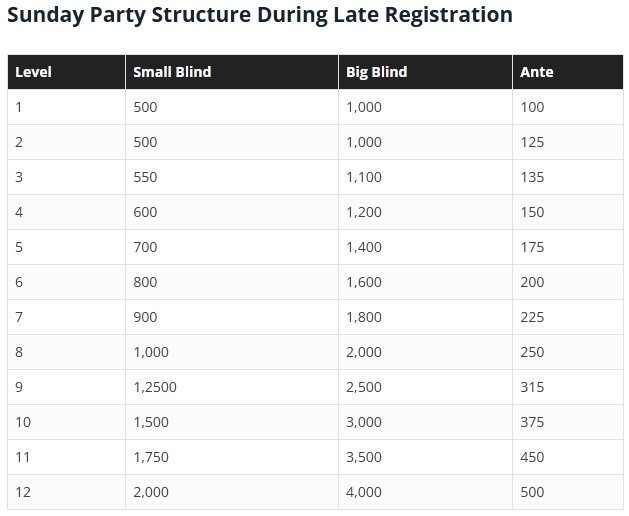The image size is (629, 516).
Task: Select the ante value 500
Action: (x=532, y=492)
